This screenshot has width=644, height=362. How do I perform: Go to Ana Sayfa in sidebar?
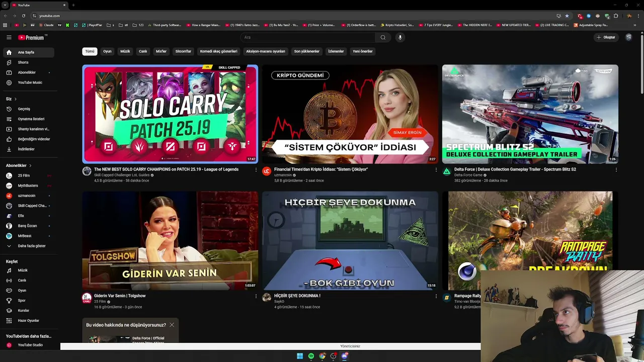click(x=29, y=52)
